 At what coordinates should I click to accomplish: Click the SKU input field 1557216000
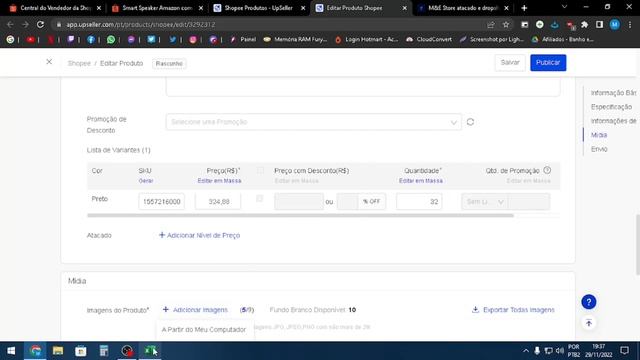pos(161,202)
